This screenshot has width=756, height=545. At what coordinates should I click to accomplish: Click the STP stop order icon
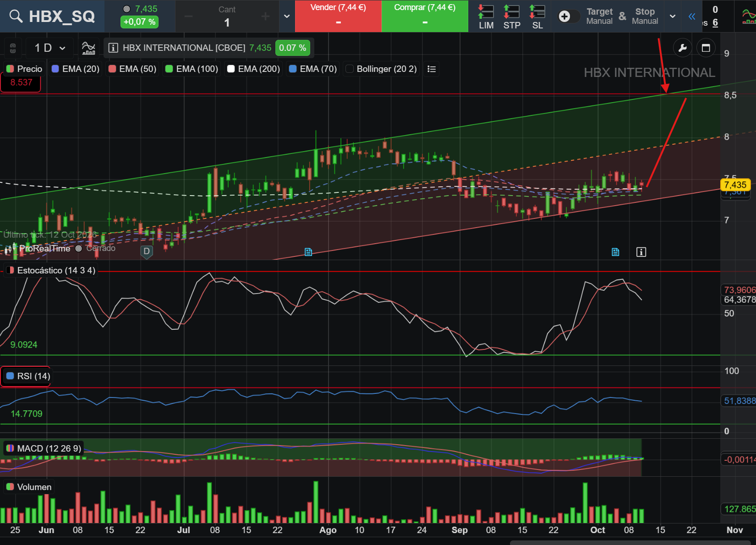coord(512,17)
